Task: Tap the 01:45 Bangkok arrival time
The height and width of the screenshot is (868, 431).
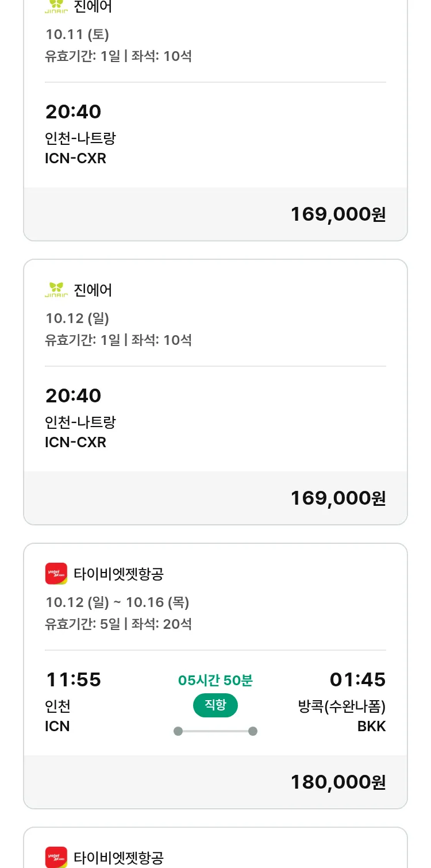Action: pos(357,680)
